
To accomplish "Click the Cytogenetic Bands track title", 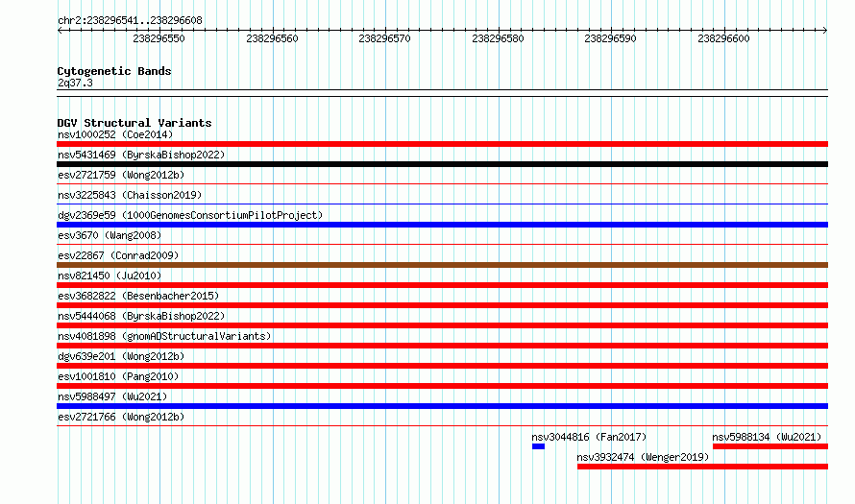I will [114, 71].
